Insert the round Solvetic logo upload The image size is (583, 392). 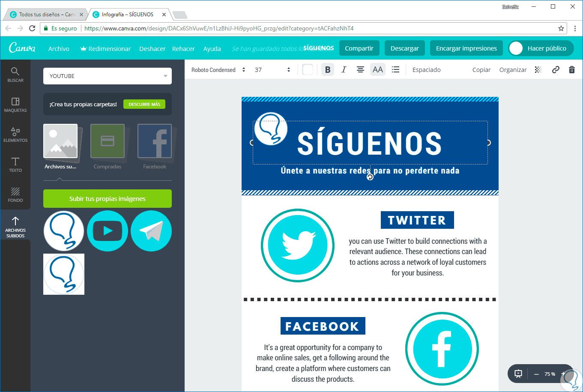[64, 231]
